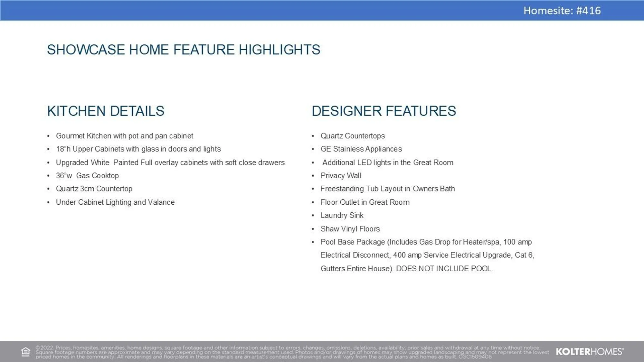Click Freestanding Tub Layout in Owners Bath

pos(387,189)
